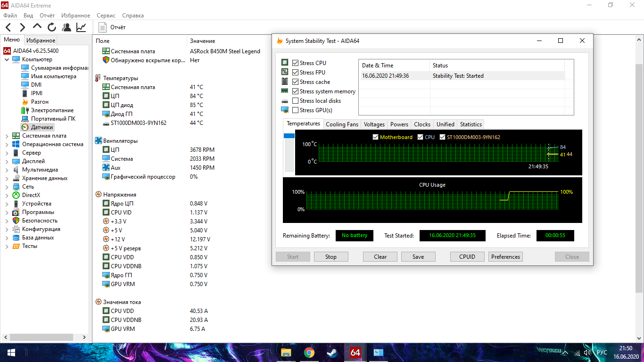
Task: Open the IPMI tree entry
Action: (x=32, y=93)
